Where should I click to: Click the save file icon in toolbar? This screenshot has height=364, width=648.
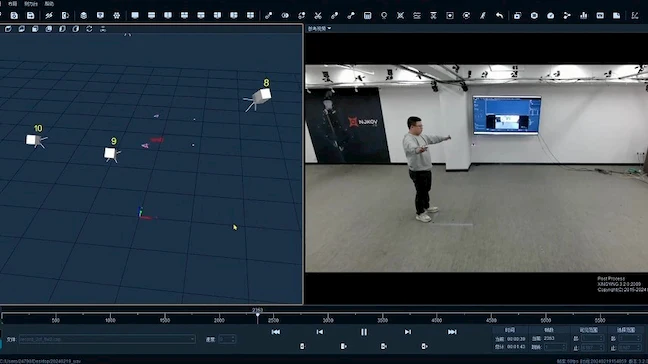31,16
